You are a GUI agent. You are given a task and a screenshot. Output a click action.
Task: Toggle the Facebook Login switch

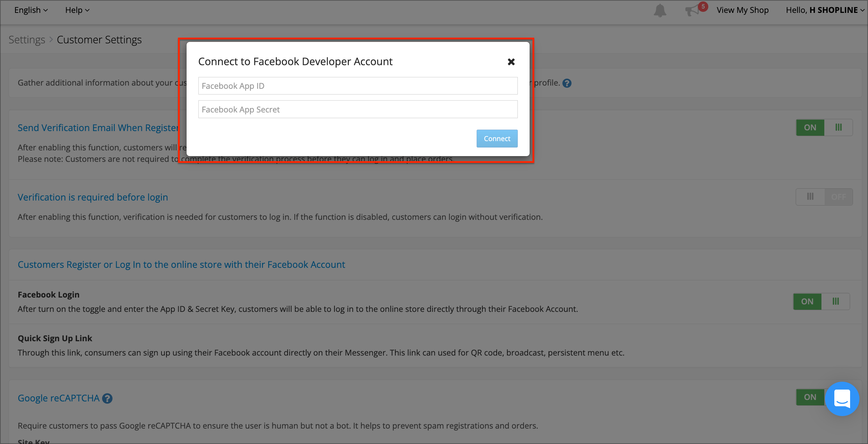click(x=821, y=301)
